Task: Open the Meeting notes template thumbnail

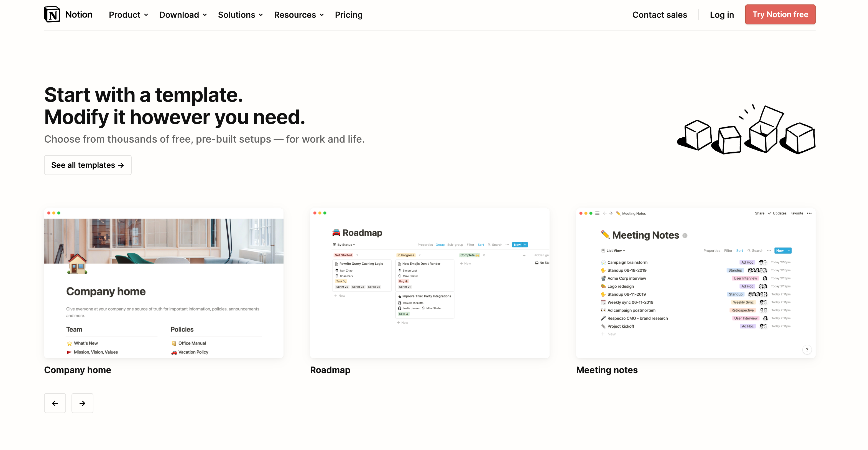Action: coord(695,283)
